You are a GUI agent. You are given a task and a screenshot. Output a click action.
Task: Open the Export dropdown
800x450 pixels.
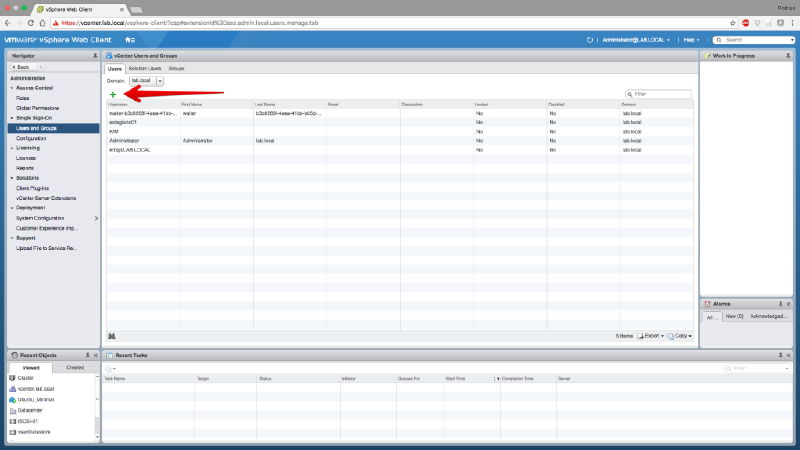pyautogui.click(x=651, y=336)
